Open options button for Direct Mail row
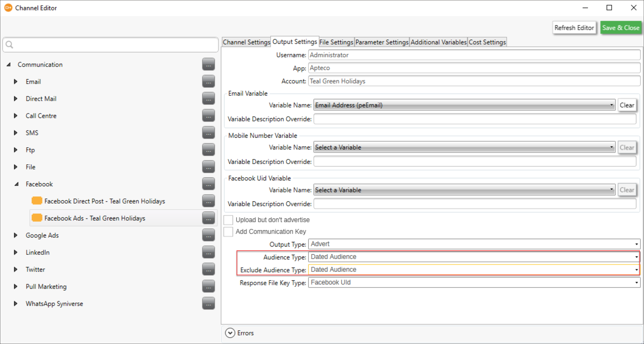The height and width of the screenshot is (344, 644). (x=208, y=98)
